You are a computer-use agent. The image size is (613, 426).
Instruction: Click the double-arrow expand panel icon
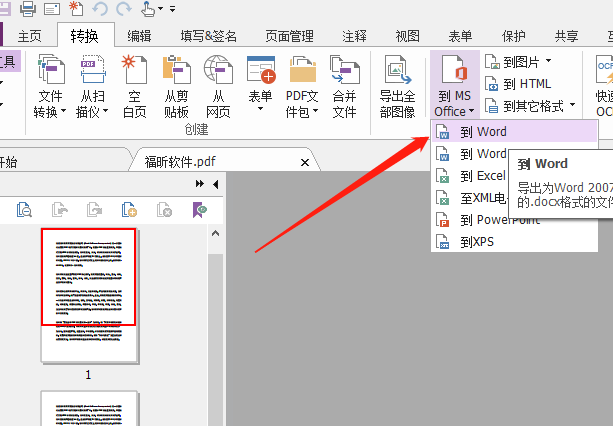tap(199, 184)
